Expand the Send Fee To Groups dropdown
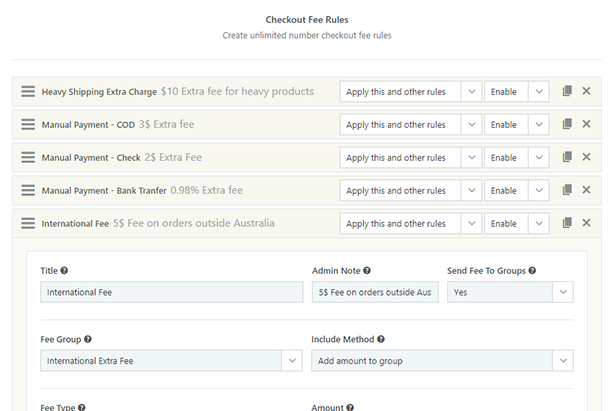The image size is (616, 411). point(510,292)
